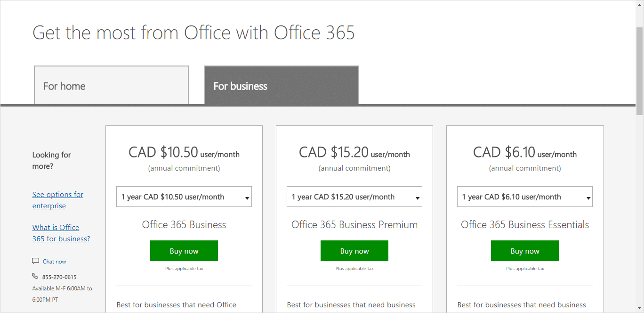
Task: Select the For business tab
Action: point(282,85)
